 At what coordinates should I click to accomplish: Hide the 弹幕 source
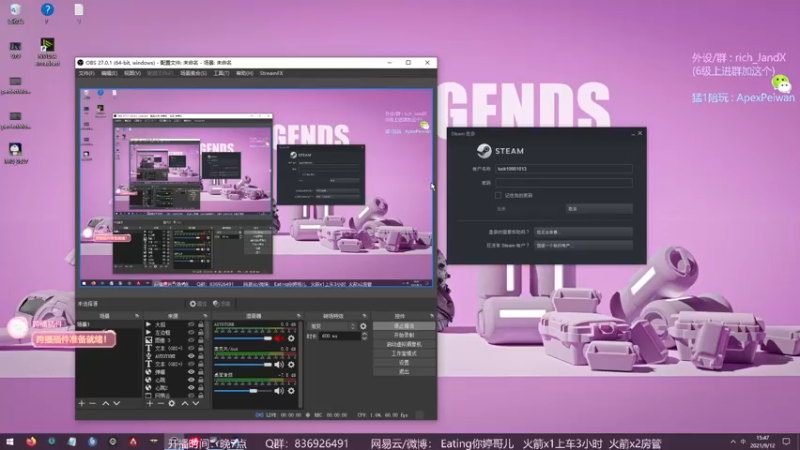click(x=191, y=372)
